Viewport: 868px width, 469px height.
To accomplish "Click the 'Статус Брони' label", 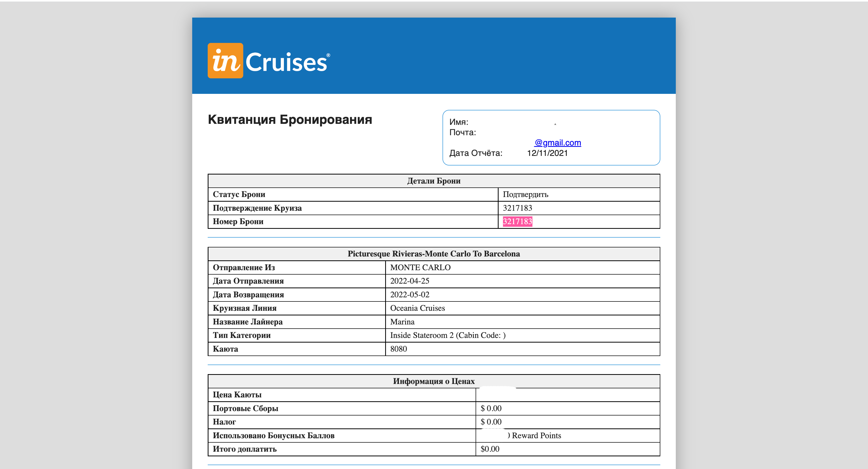I will tap(239, 194).
